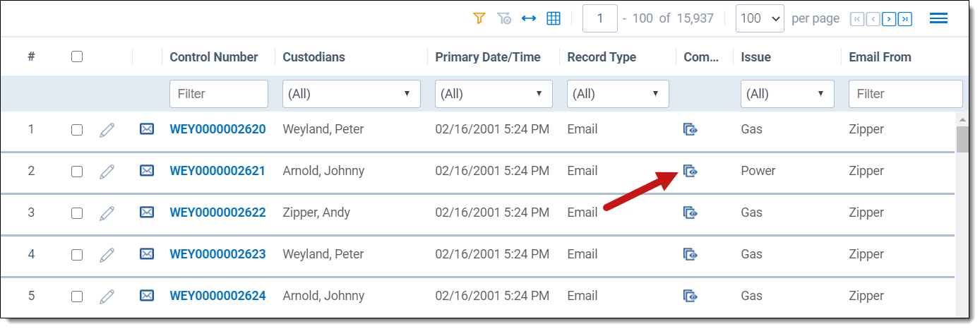This screenshot has width=980, height=329.
Task: Click the vertical scrollbar thumb
Action: (962, 139)
